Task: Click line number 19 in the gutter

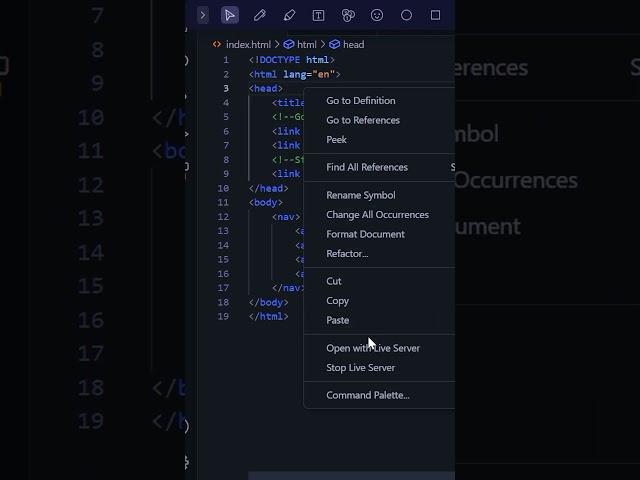Action: [x=223, y=317]
